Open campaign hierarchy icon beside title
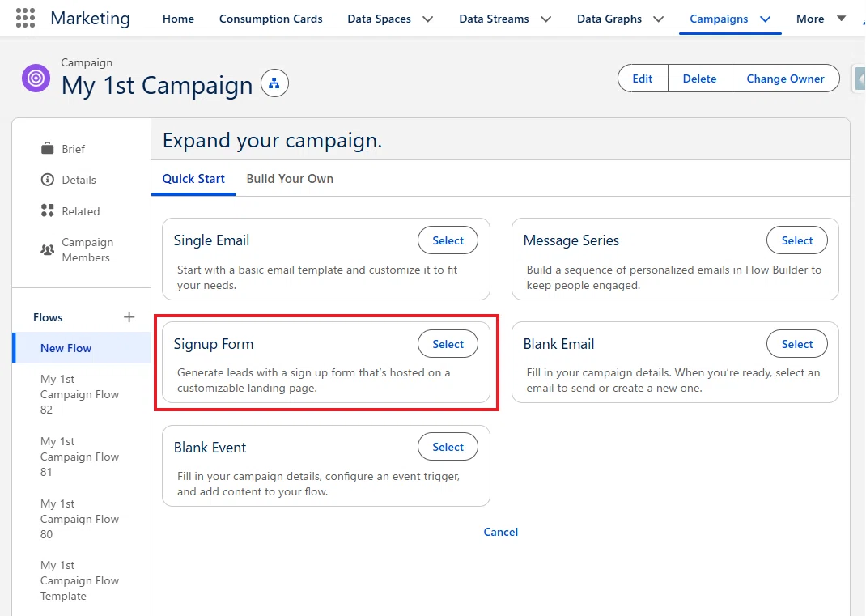The image size is (866, 616). 274,83
